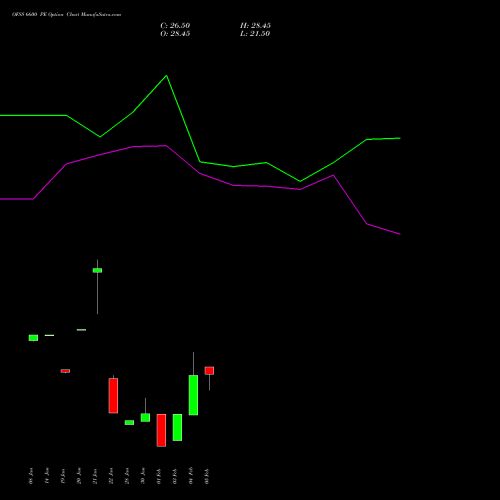This screenshot has height=500, width=500.
Task: Click the green candle on 02 Feb
Action: pos(177,427)
